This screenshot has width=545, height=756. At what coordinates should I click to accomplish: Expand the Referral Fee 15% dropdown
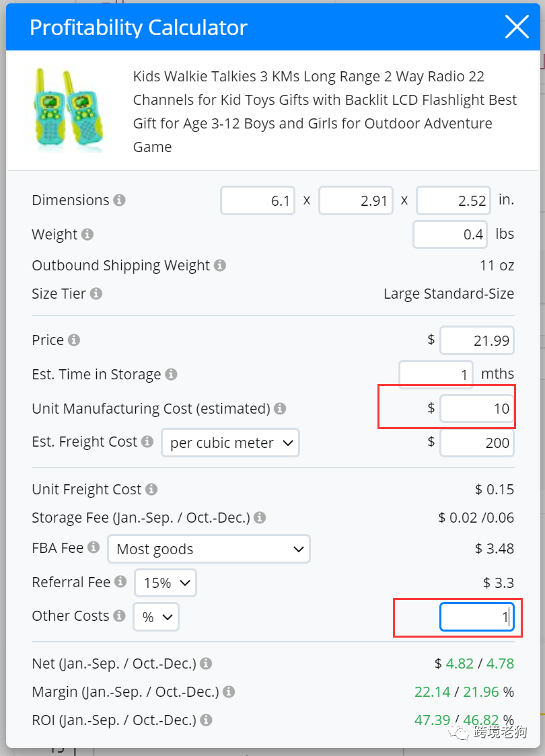[x=165, y=583]
